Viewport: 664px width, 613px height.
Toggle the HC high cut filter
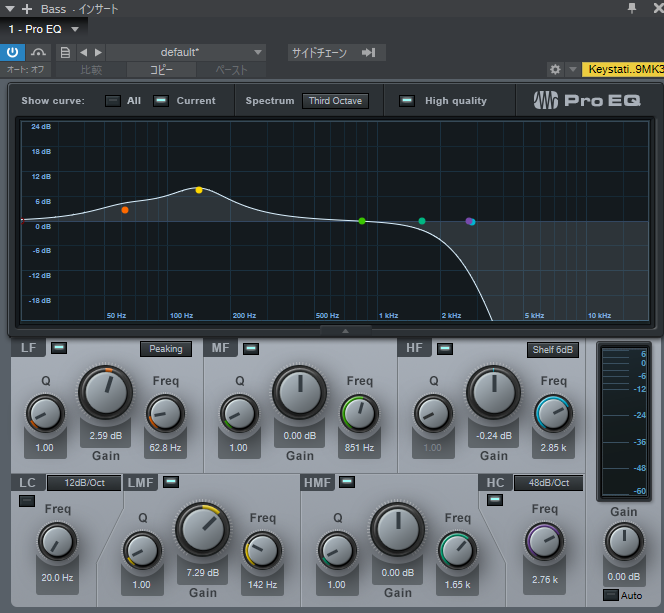495,500
